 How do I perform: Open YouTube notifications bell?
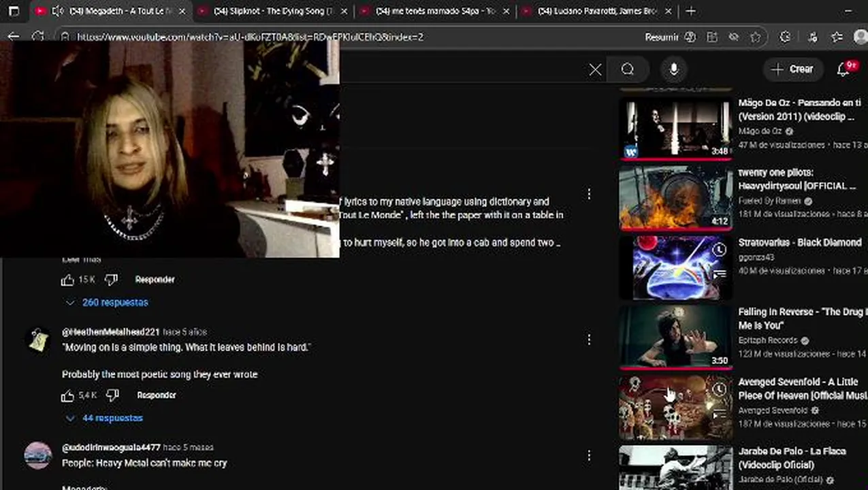[844, 69]
